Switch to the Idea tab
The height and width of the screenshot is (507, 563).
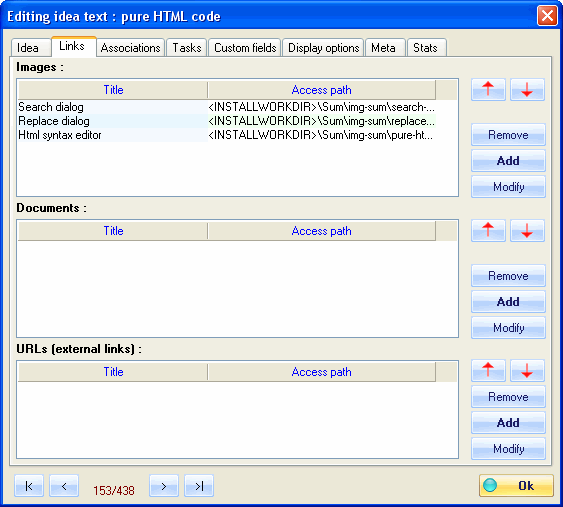[31, 48]
